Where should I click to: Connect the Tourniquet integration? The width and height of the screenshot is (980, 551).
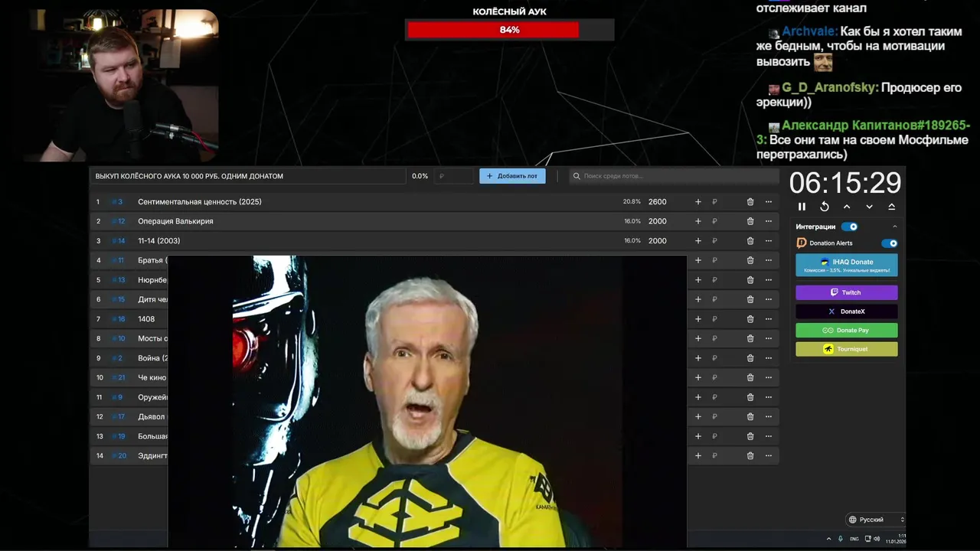pos(847,349)
